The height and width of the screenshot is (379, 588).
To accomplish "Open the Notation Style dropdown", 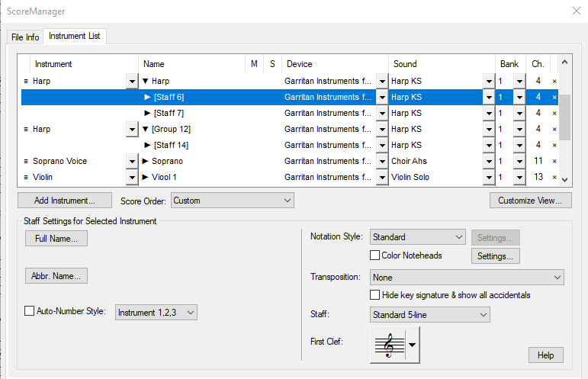I will [x=417, y=237].
